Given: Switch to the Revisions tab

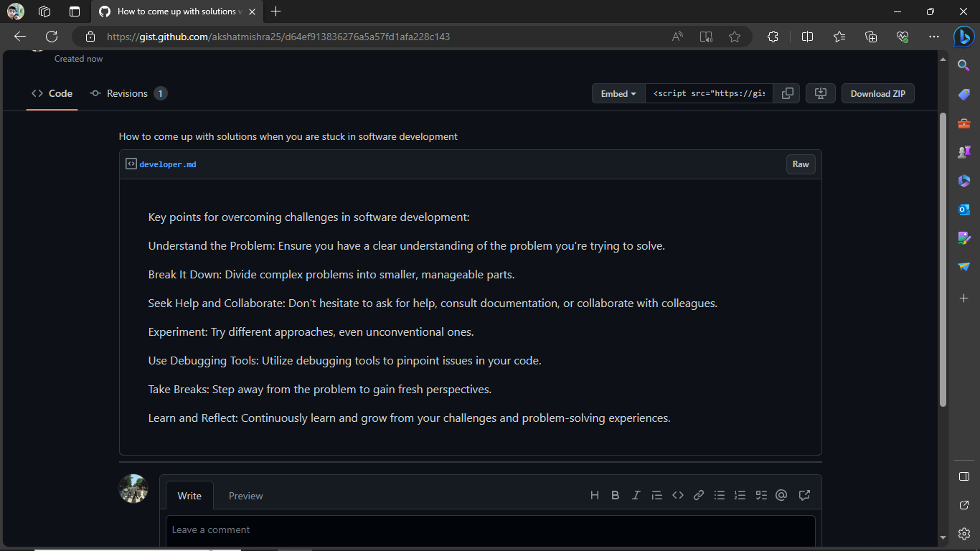Looking at the screenshot, I should click(x=128, y=93).
